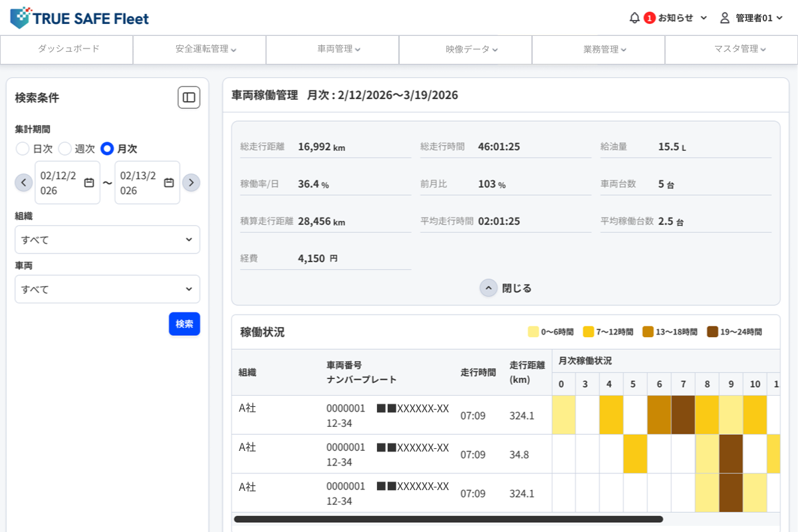Open start date calendar icon
The image size is (798, 532).
tap(89, 182)
